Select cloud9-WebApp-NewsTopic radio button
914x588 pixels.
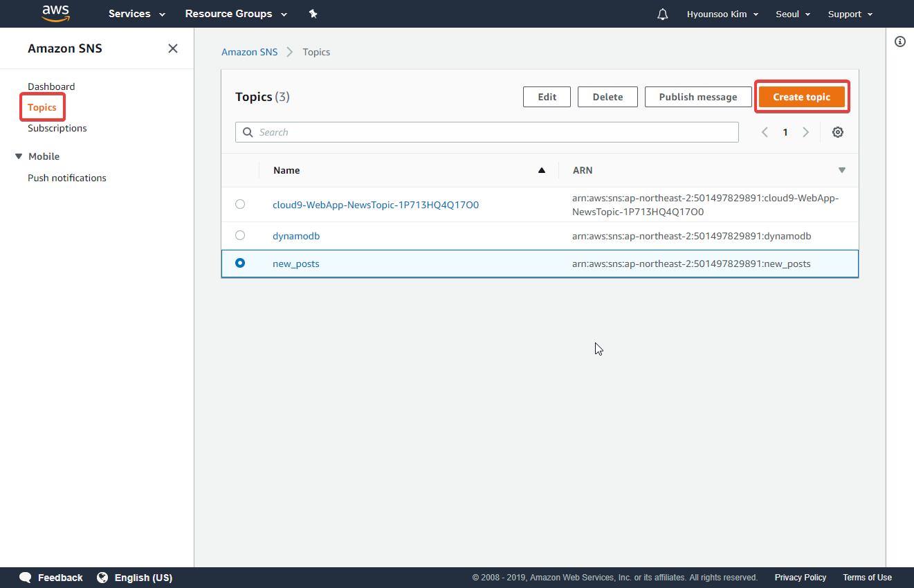tap(240, 204)
